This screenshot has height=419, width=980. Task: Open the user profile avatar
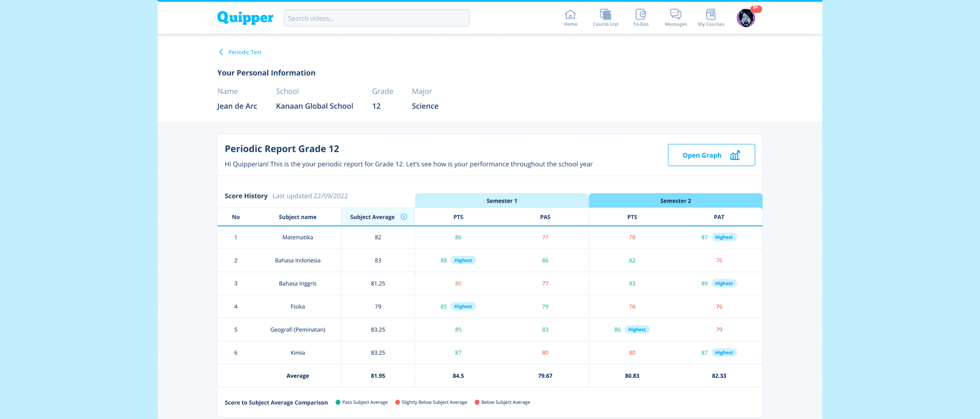click(746, 18)
